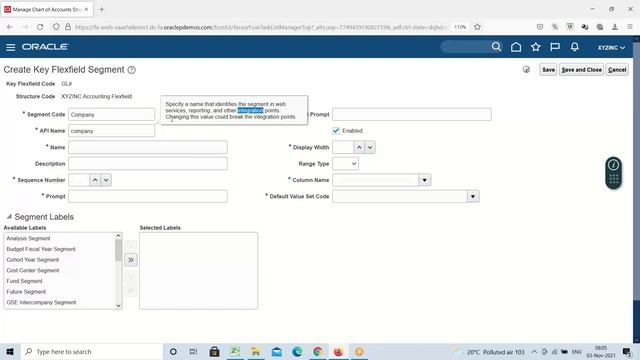Open Microsoft Edge from the taskbar

[x=297, y=351]
